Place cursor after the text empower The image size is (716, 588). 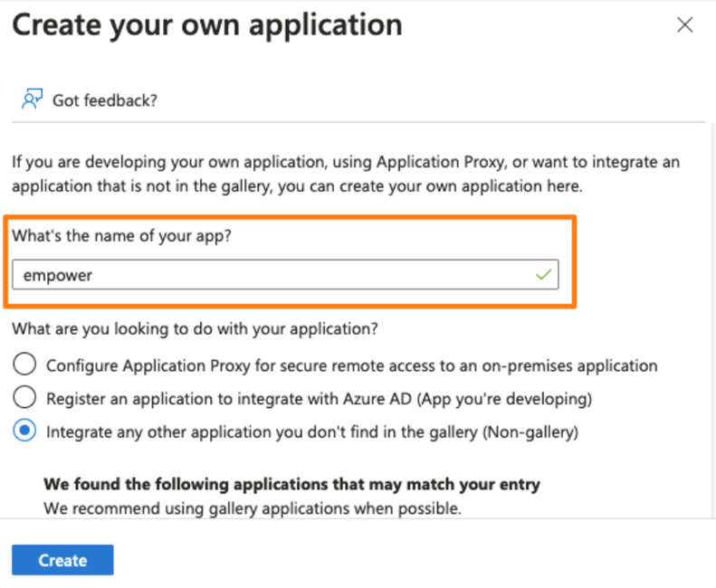point(93,275)
